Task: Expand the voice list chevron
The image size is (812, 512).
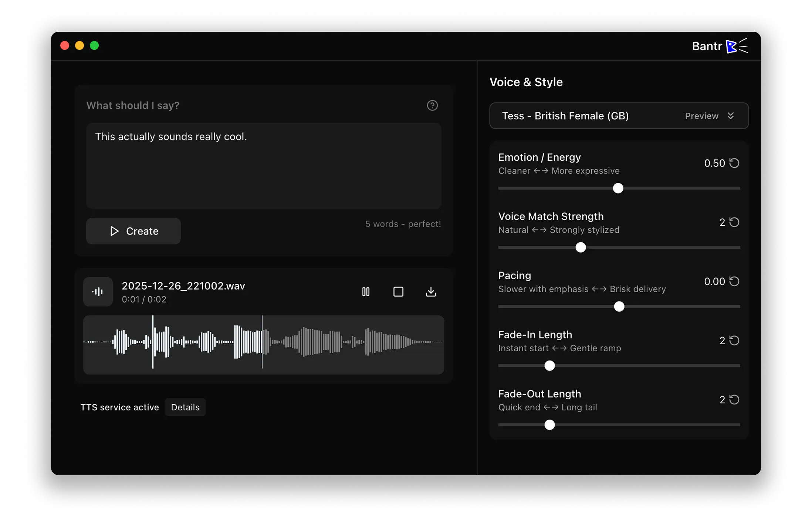Action: [731, 116]
